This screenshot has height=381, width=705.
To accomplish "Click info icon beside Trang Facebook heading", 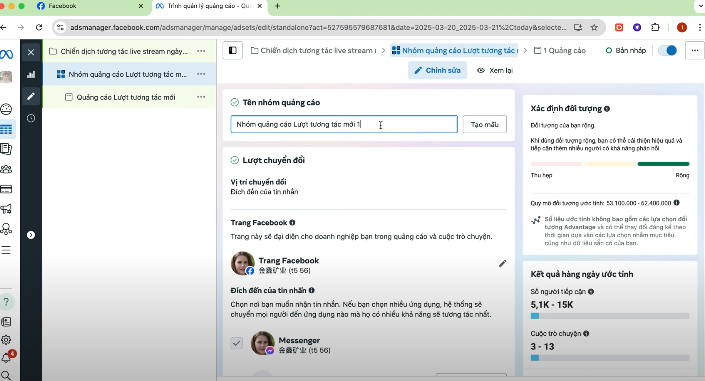I will [x=292, y=223].
